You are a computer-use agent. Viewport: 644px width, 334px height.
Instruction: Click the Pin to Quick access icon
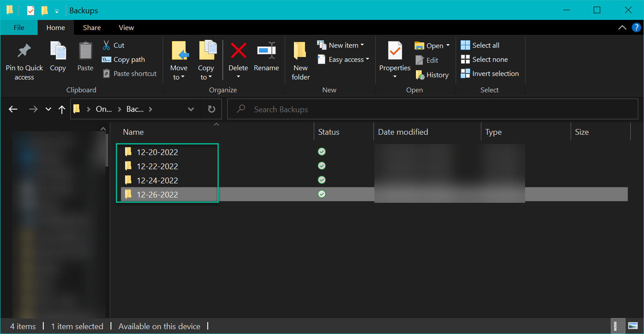[x=24, y=52]
